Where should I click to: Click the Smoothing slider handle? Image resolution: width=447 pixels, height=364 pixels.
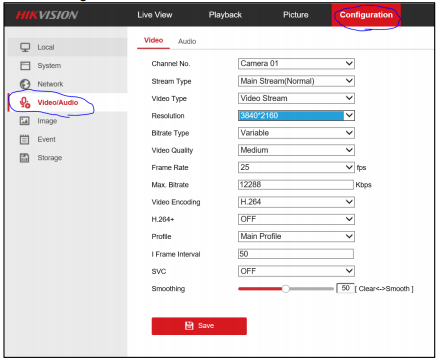coord(285,289)
